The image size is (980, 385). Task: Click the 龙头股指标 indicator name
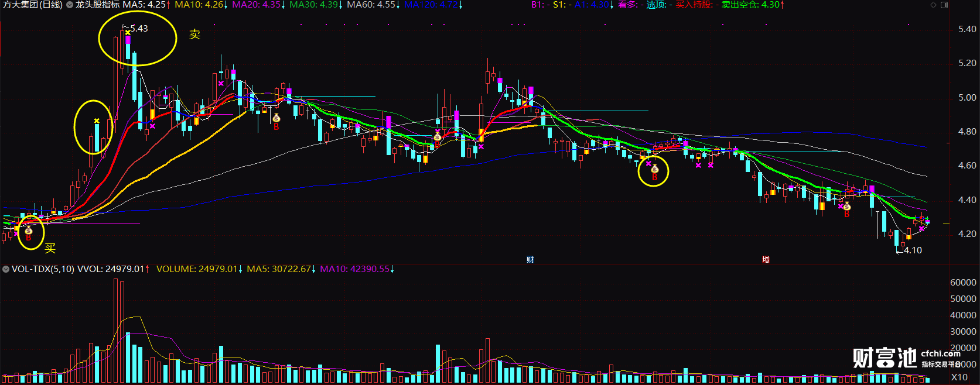coord(97,5)
